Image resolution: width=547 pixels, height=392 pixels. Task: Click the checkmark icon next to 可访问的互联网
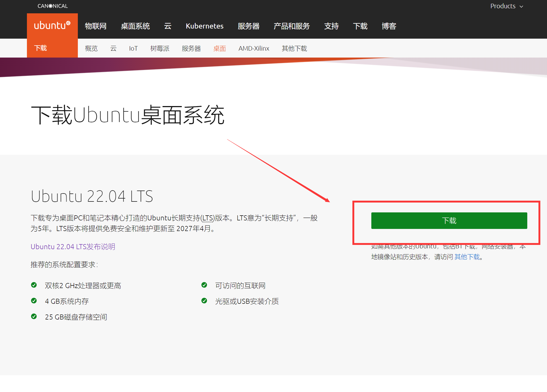click(x=204, y=285)
